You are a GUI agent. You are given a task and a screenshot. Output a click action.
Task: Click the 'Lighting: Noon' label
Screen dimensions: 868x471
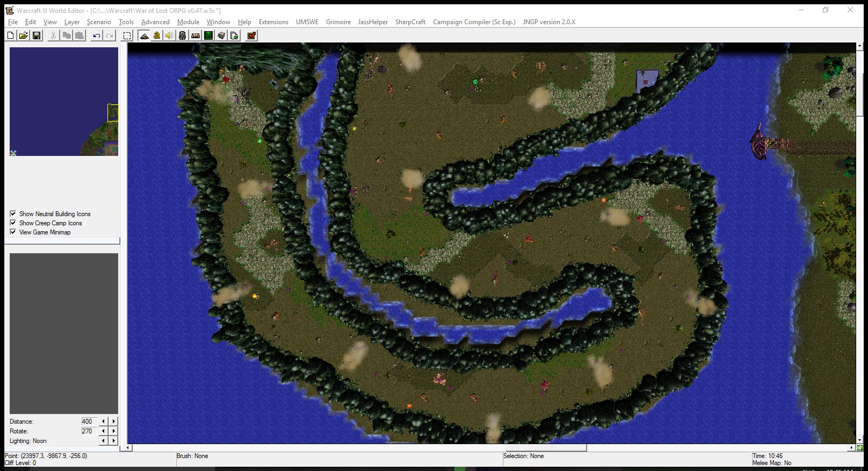click(x=28, y=441)
